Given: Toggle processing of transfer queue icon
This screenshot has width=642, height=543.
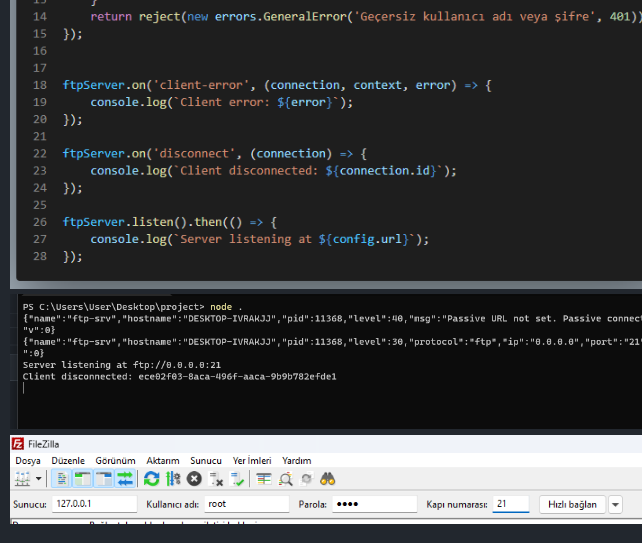Looking at the screenshot, I should [173, 479].
